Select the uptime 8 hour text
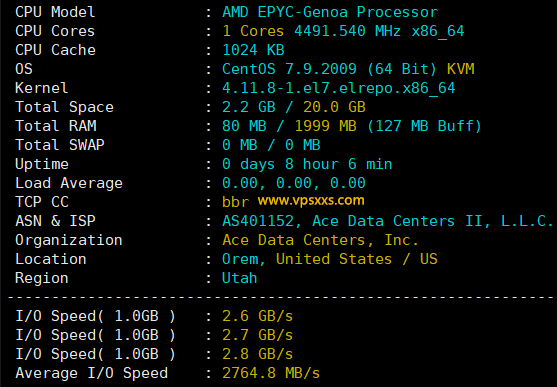The height and width of the screenshot is (387, 557). 312,164
